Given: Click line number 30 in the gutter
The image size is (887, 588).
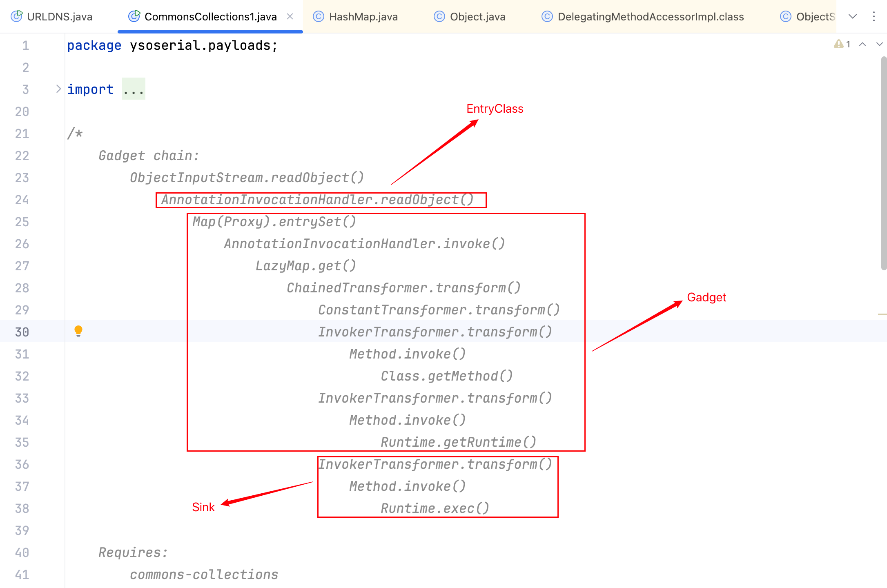Looking at the screenshot, I should click(x=22, y=332).
